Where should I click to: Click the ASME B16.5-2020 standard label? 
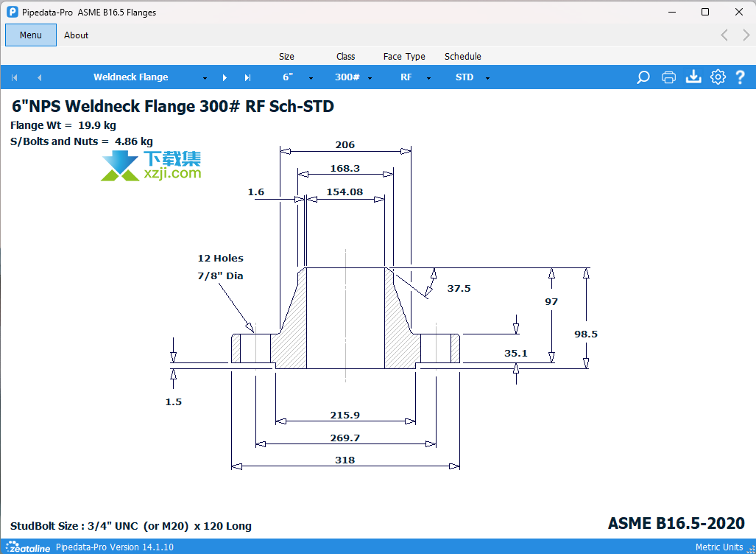[x=676, y=523]
